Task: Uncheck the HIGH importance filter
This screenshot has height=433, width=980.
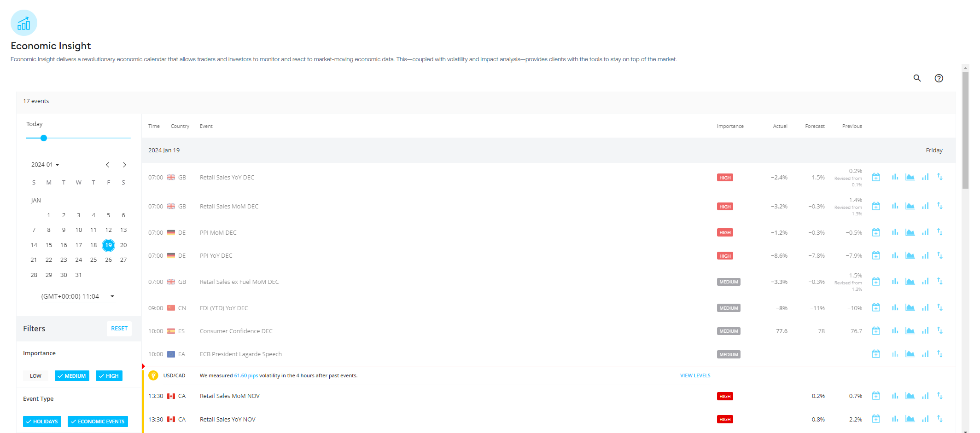Action: point(109,376)
